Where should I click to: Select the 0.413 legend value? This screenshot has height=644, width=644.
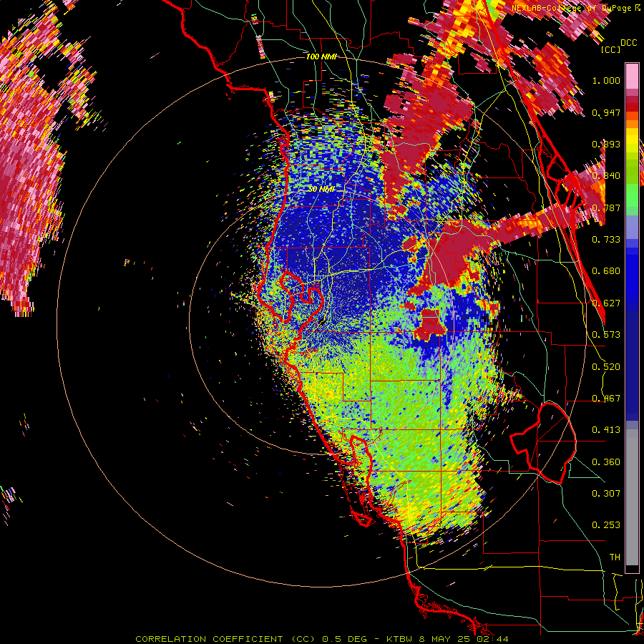(606, 430)
